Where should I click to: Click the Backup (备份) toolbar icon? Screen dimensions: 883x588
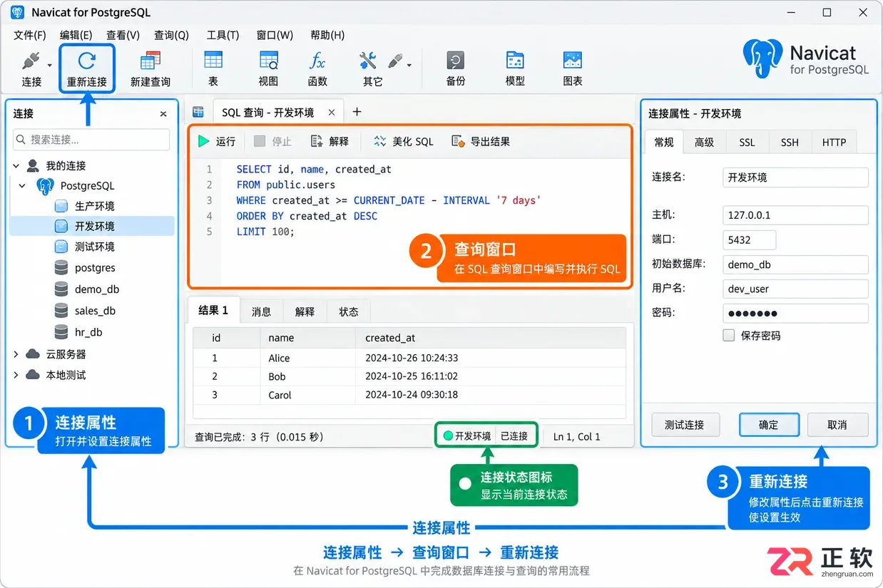point(456,60)
